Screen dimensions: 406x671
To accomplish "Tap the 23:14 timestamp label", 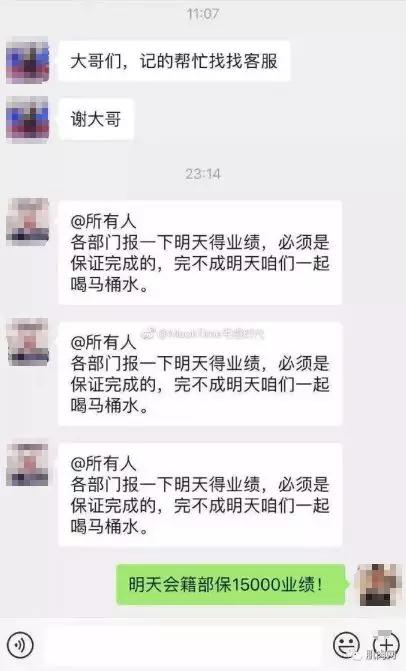I will coord(203,174).
